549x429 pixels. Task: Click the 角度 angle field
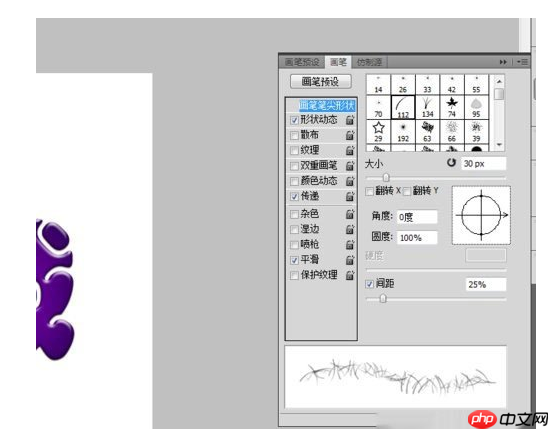tap(417, 217)
